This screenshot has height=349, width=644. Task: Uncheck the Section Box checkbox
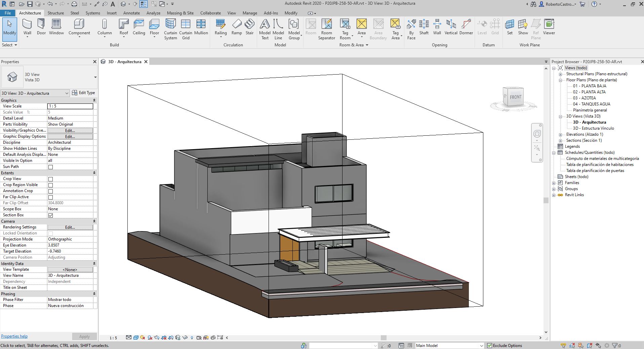pyautogui.click(x=50, y=215)
